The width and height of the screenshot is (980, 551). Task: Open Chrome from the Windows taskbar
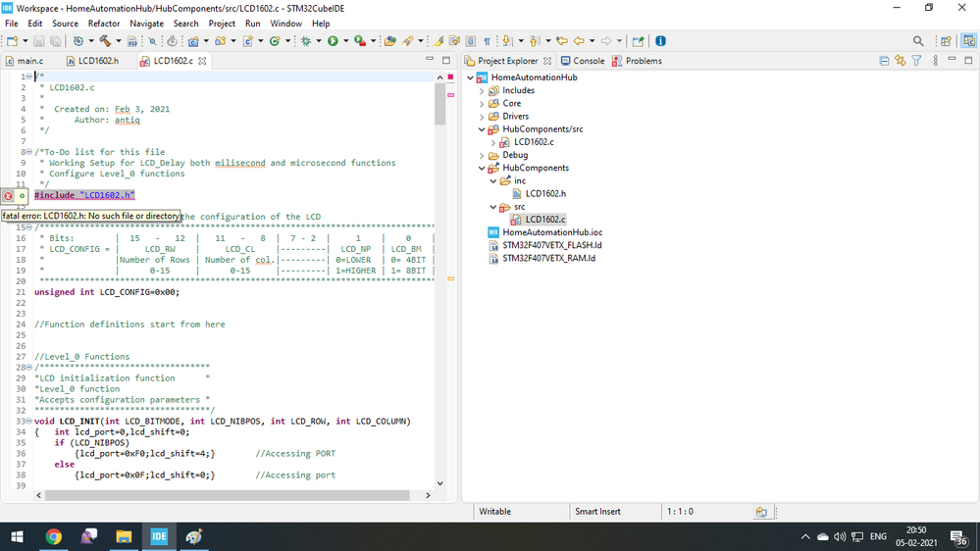pos(53,536)
